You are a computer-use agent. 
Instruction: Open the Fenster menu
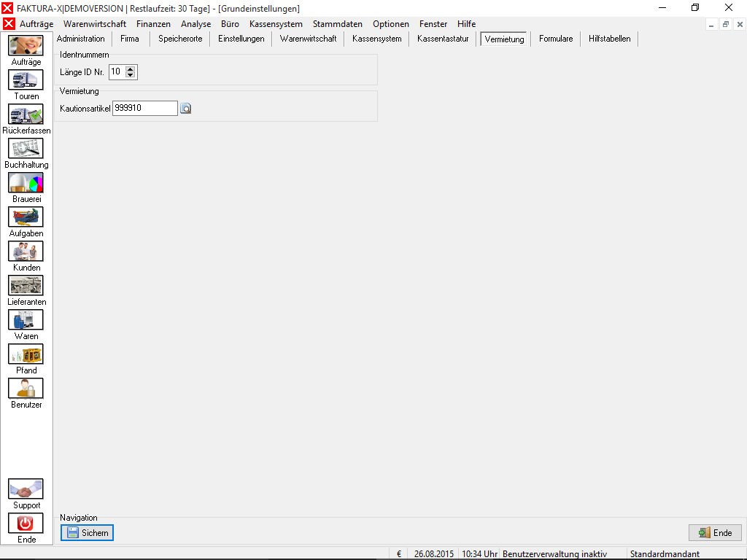433,24
